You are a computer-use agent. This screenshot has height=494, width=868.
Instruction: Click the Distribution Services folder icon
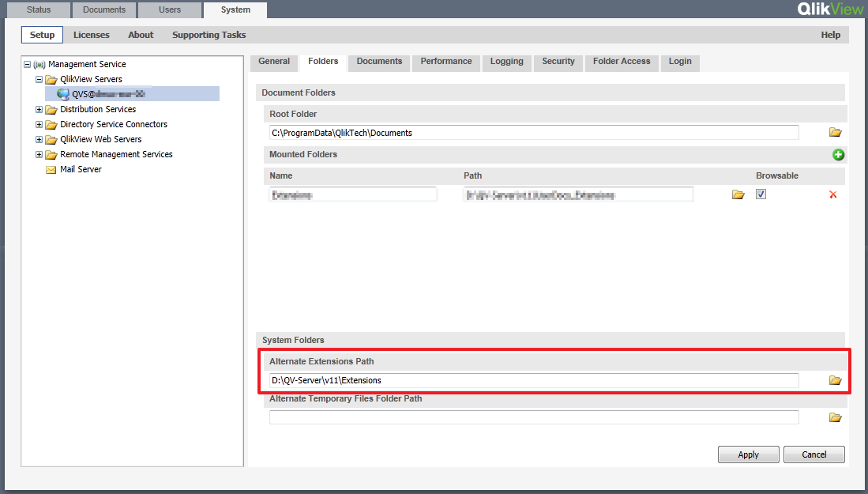coord(51,109)
